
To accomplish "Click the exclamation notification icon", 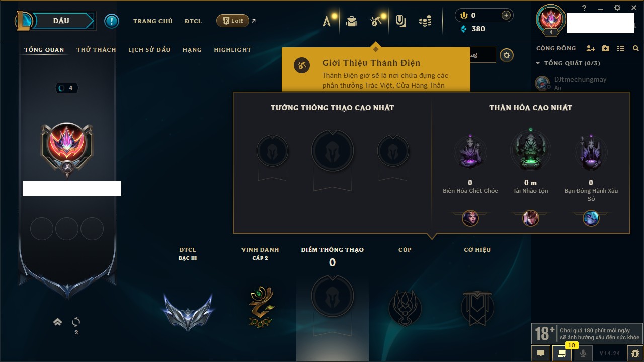I will [x=112, y=21].
